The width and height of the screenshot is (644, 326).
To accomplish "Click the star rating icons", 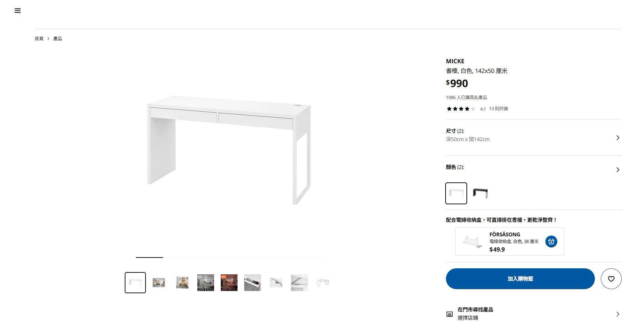I will 461,109.
